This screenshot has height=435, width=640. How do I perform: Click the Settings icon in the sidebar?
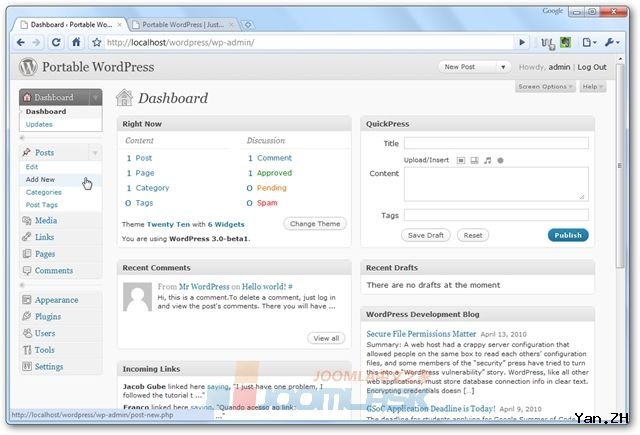tap(27, 366)
